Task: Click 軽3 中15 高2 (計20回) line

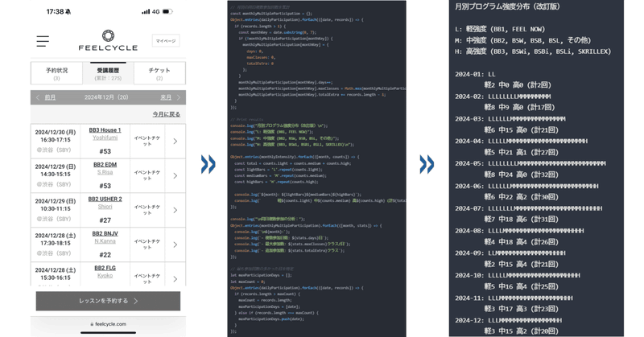Action: click(521, 331)
